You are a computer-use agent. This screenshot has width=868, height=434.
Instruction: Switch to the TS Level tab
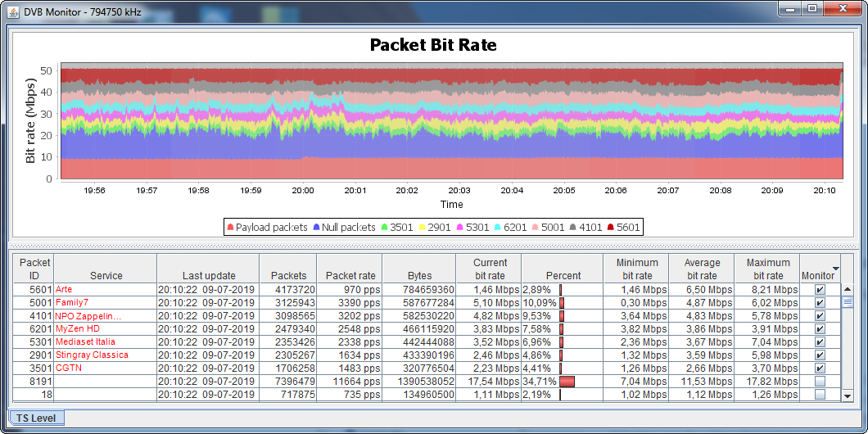[36, 418]
